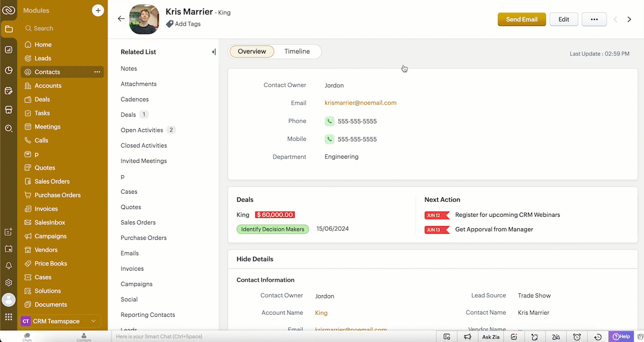
Task: Open the notifications bell icon
Action: pyautogui.click(x=9, y=265)
